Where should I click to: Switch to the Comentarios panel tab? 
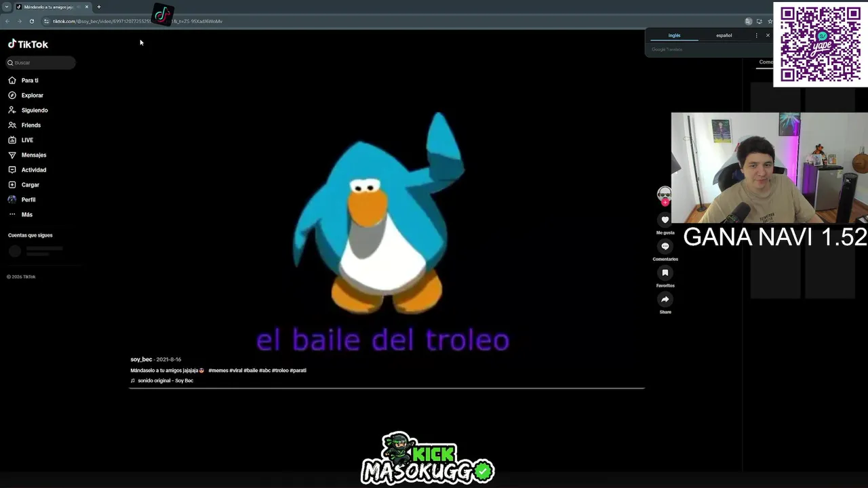pos(766,62)
